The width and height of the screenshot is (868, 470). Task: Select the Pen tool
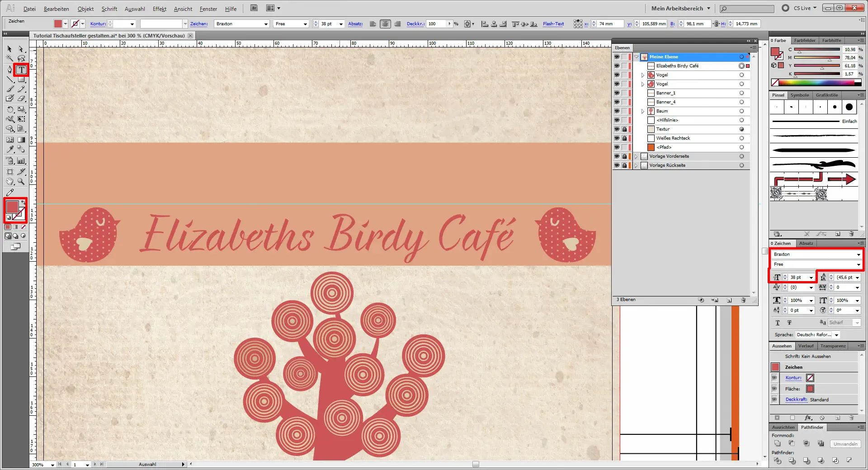pyautogui.click(x=10, y=70)
